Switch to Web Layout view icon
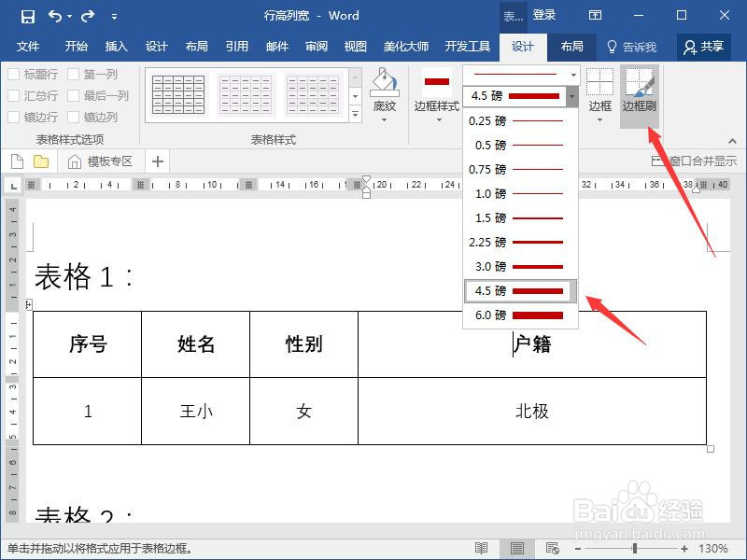This screenshot has height=560, width=747. pyautogui.click(x=552, y=548)
